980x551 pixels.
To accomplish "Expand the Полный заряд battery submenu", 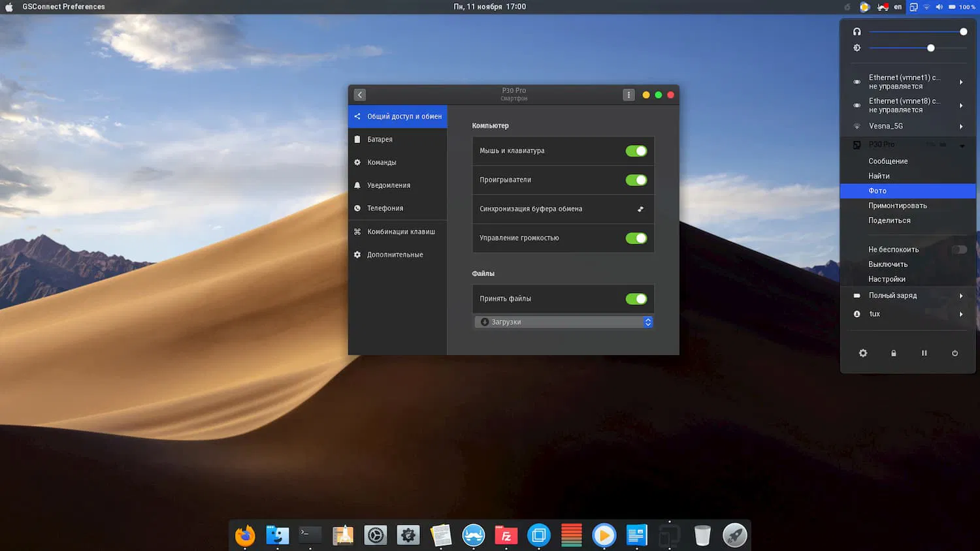I will click(x=908, y=296).
